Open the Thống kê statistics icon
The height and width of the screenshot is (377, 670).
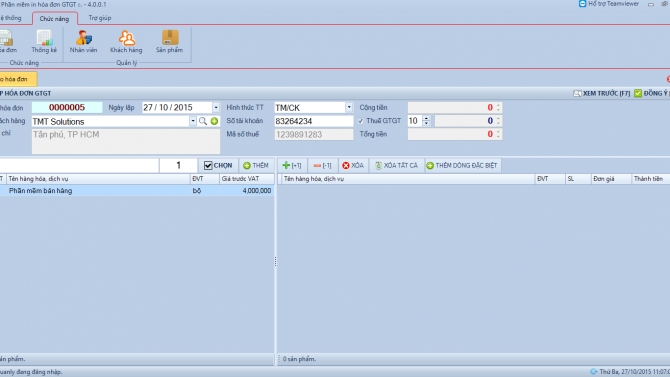coord(44,41)
